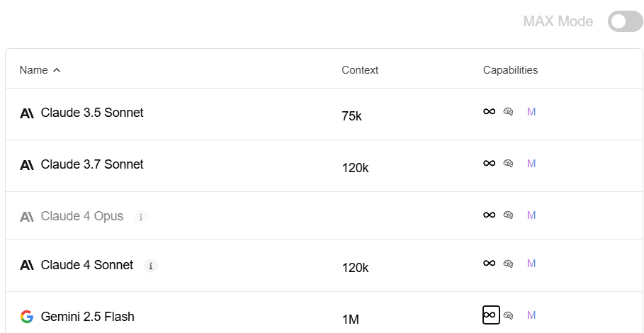Open info icon next to Claude 4 Sonnet
Image resolution: width=644 pixels, height=333 pixels.
[x=151, y=266]
